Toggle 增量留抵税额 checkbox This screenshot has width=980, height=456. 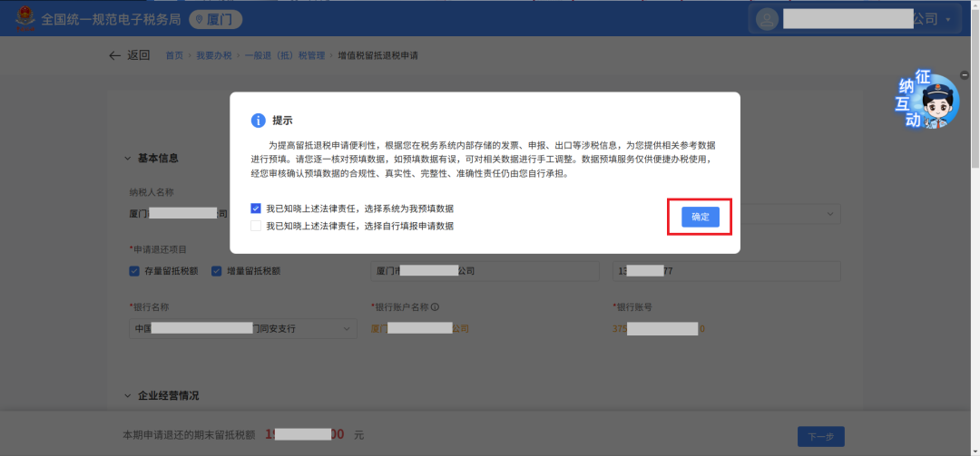pyautogui.click(x=217, y=271)
